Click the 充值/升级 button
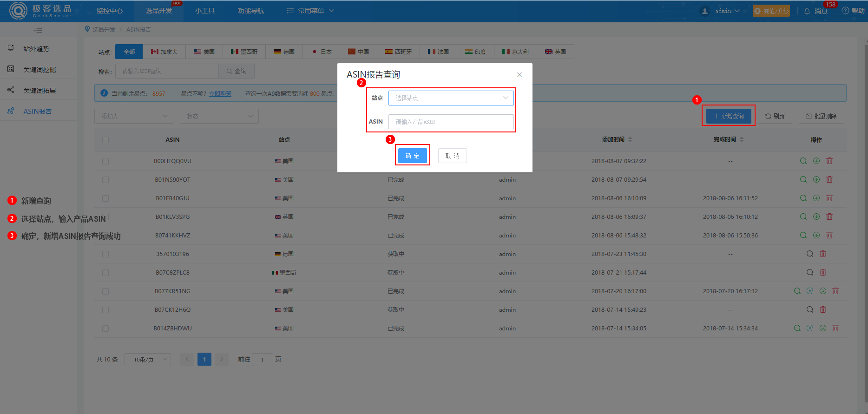 tap(771, 11)
